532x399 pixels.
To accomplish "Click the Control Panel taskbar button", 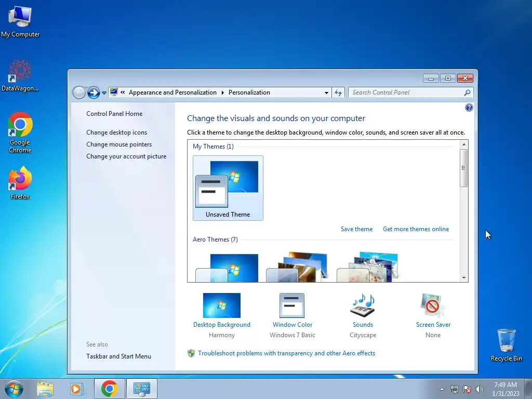I will point(141,389).
